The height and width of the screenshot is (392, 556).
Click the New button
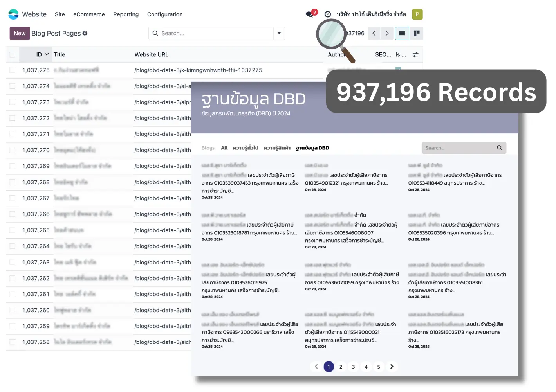pos(20,33)
